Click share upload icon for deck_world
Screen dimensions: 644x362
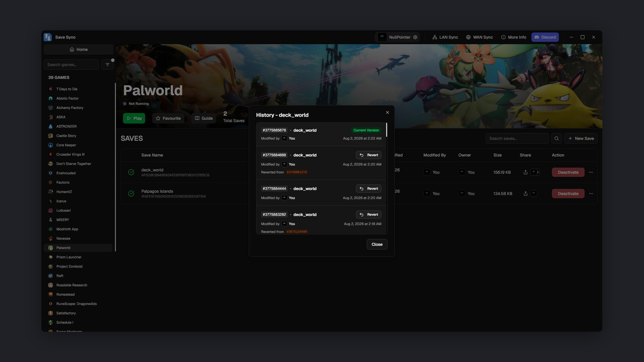coord(525,172)
